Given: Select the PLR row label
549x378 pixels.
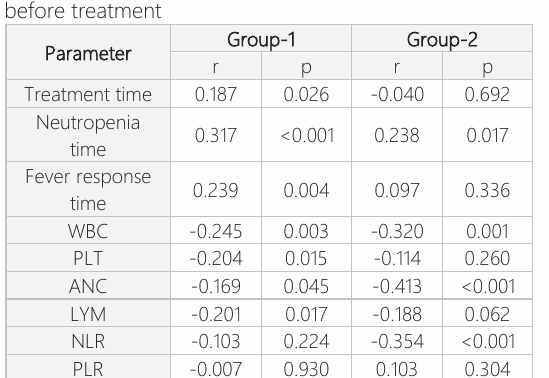Looking at the screenshot, I should point(88,368).
